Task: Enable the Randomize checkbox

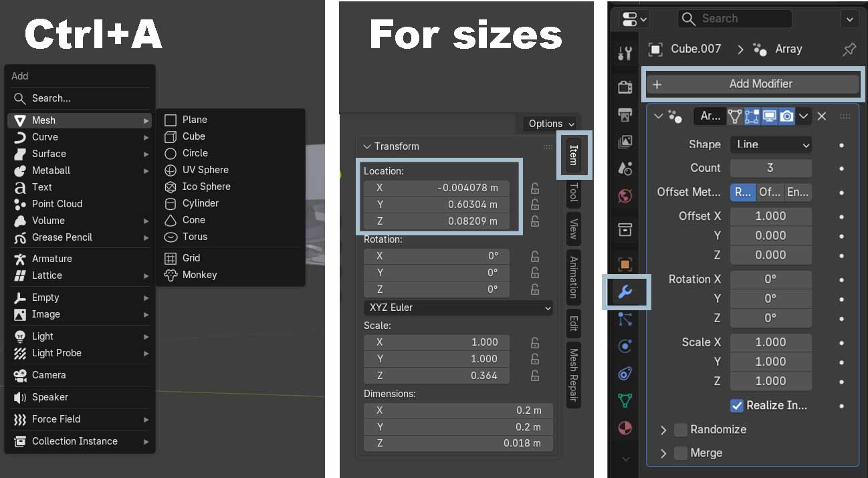Action: pos(681,429)
